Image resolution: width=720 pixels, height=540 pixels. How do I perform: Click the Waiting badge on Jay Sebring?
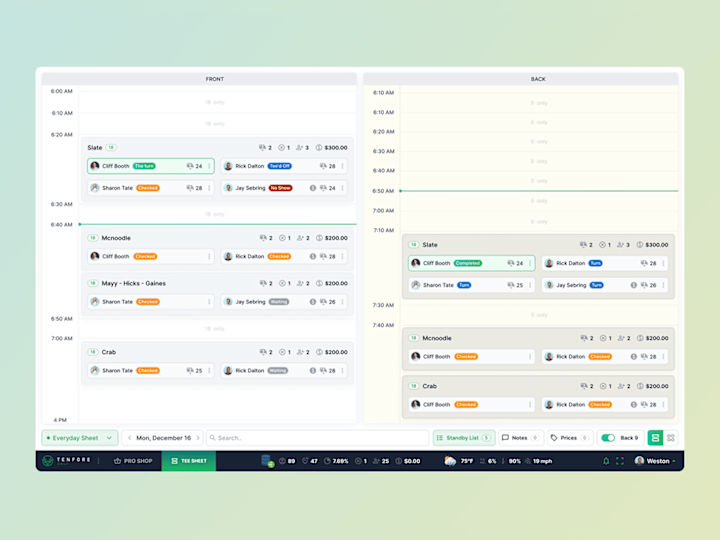279,302
